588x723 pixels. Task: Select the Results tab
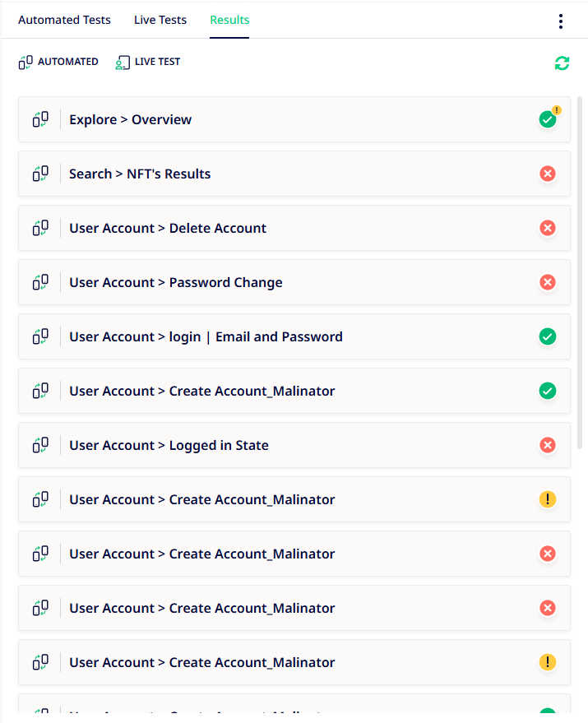click(x=229, y=20)
